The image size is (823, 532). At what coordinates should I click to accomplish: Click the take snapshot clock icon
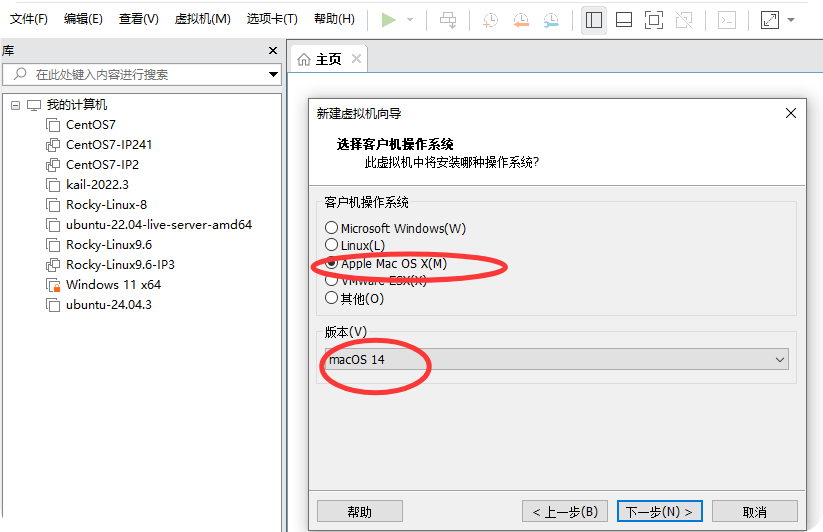[490, 20]
